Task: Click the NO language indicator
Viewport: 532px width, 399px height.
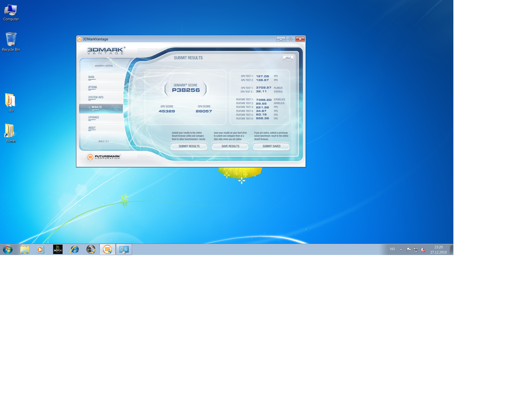Action: pyautogui.click(x=392, y=249)
